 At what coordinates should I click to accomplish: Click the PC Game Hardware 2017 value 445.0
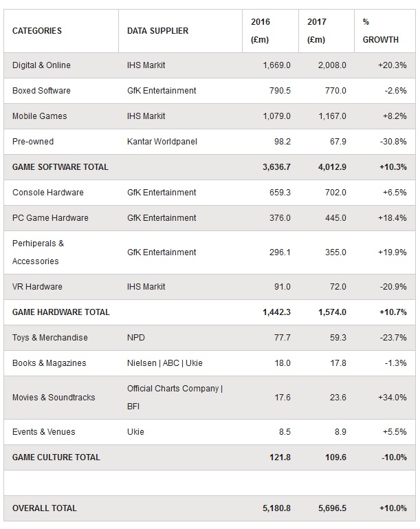[x=335, y=218]
